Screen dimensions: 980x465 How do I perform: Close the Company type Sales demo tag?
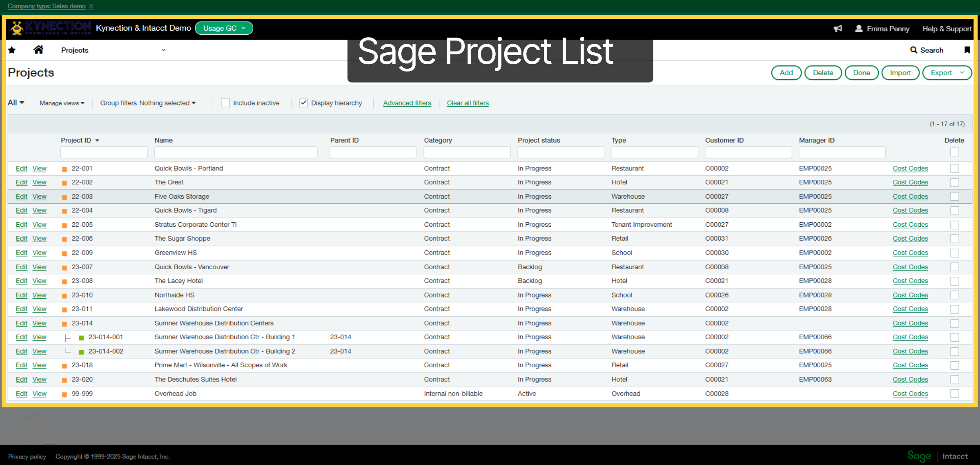(x=91, y=6)
